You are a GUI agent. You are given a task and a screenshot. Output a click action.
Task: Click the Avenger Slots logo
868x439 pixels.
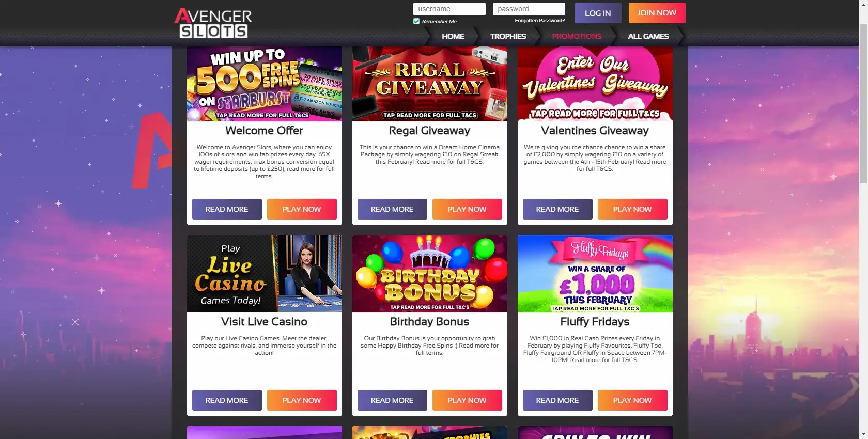pos(213,23)
